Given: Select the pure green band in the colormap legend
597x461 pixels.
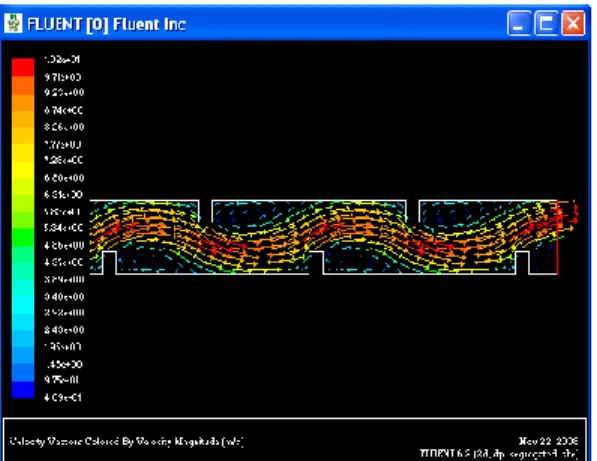Looking at the screenshot, I should (23, 237).
